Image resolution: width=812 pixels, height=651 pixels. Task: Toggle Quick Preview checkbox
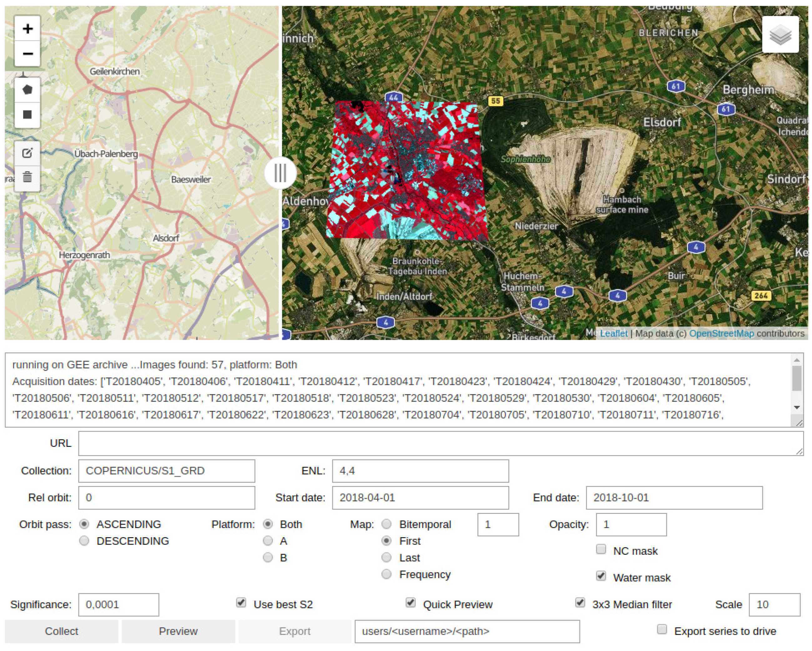(411, 603)
